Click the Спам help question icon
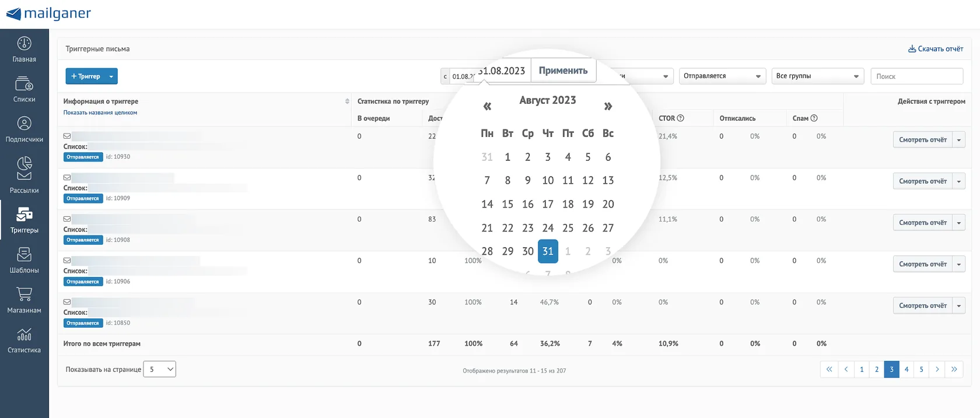980x418 pixels. click(x=814, y=118)
